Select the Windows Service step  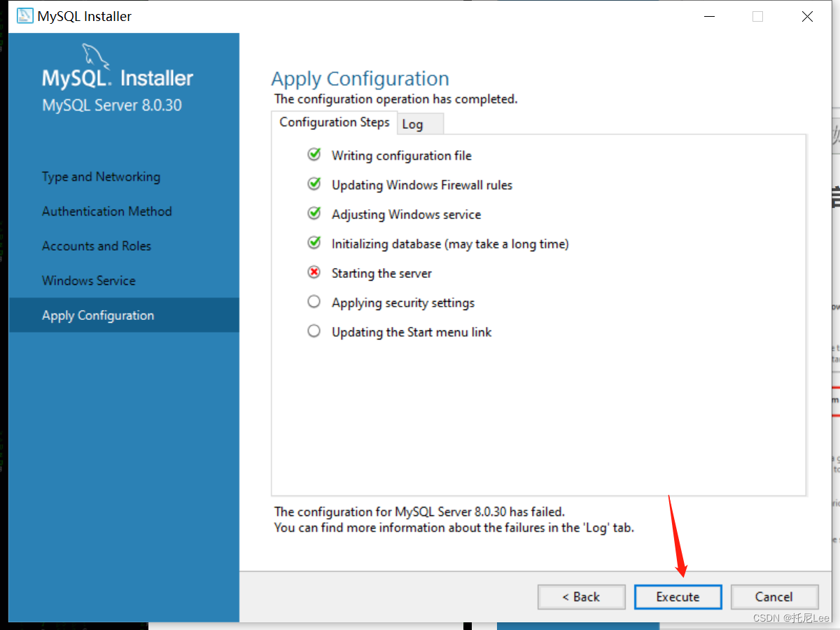(88, 280)
